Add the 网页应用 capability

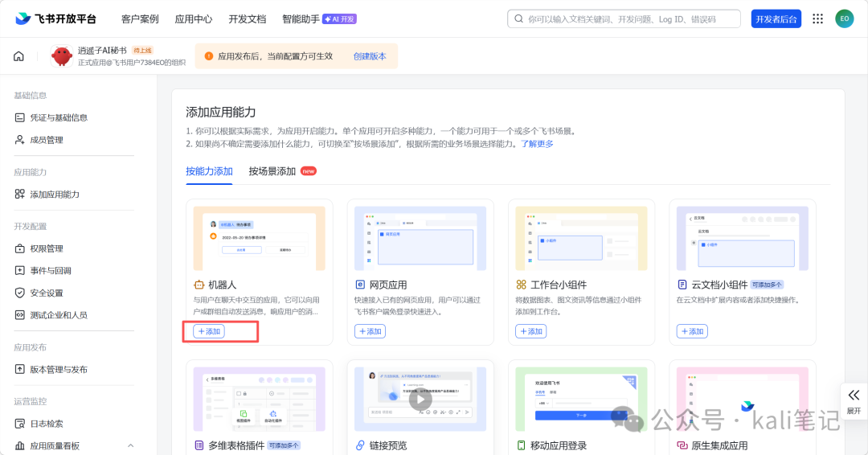(x=370, y=331)
